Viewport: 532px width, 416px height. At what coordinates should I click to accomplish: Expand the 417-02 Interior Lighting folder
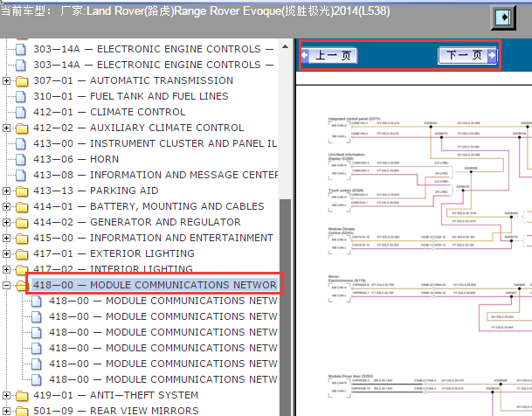pyautogui.click(x=6, y=269)
